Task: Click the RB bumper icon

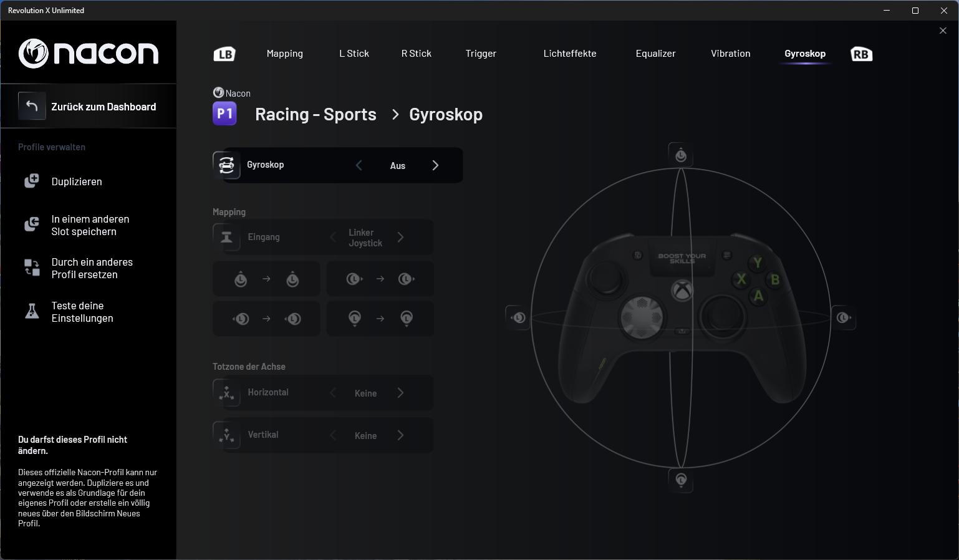Action: click(x=861, y=54)
